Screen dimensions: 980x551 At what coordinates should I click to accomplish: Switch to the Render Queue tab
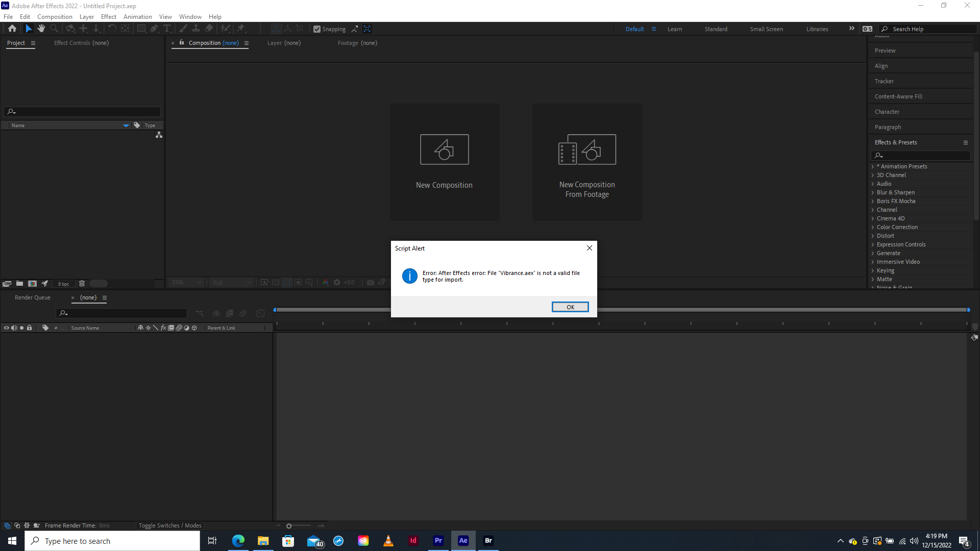pyautogui.click(x=32, y=297)
